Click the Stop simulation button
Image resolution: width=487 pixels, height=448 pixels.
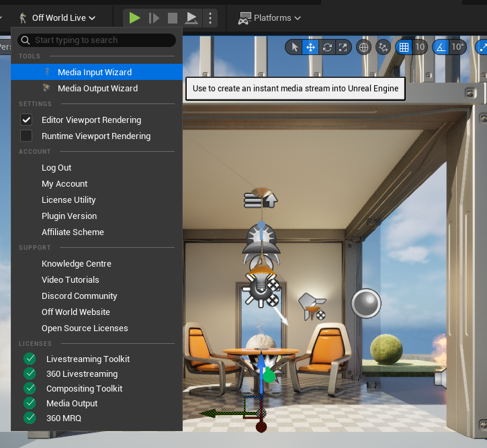pos(173,18)
